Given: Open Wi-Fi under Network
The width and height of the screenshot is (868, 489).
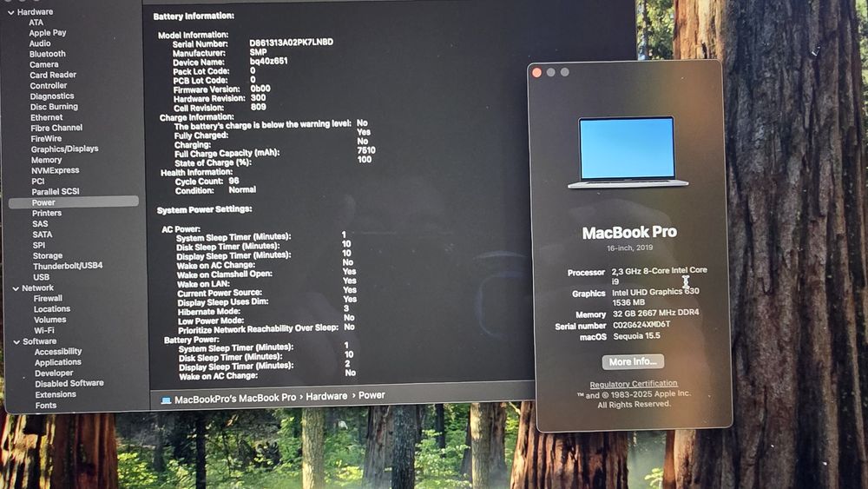Looking at the screenshot, I should tap(43, 331).
